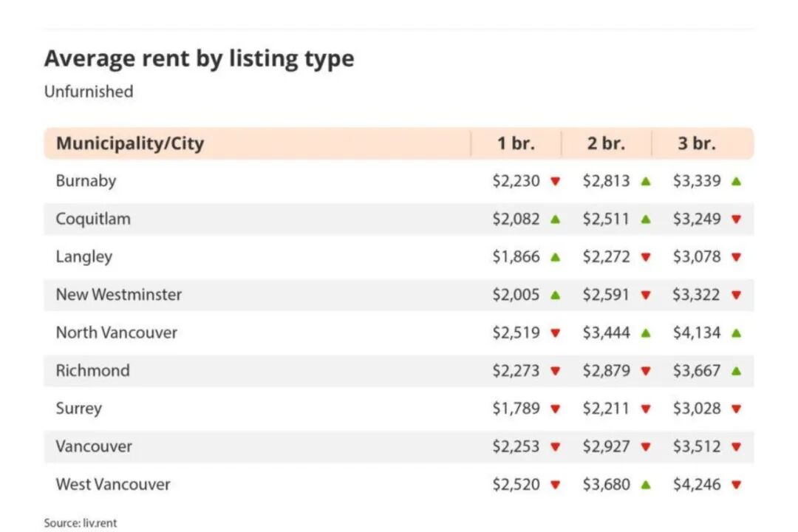Click the red down arrow beside Burnaby $2,230
Image resolution: width=798 pixels, height=532 pixels.
pos(555,181)
